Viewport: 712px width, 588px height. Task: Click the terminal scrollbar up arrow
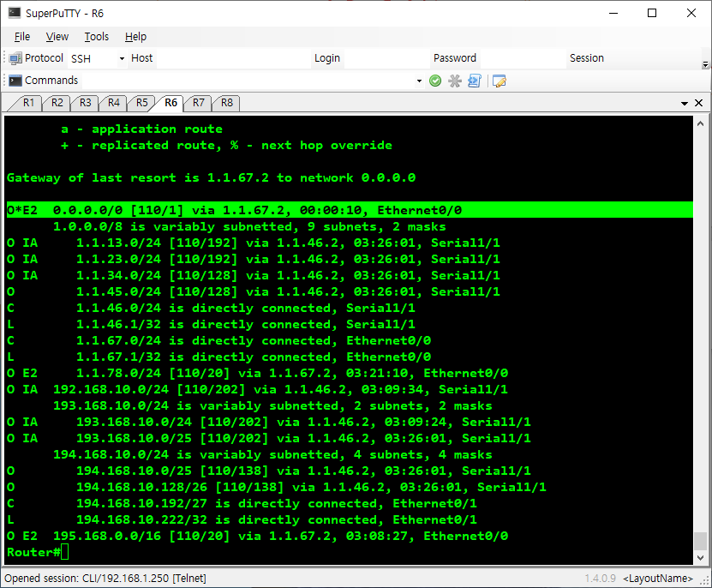pyautogui.click(x=700, y=123)
